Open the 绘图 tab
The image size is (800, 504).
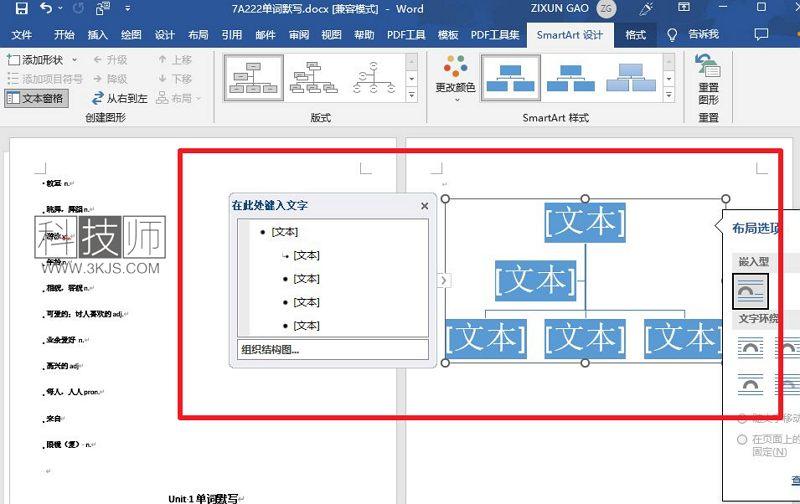click(131, 35)
